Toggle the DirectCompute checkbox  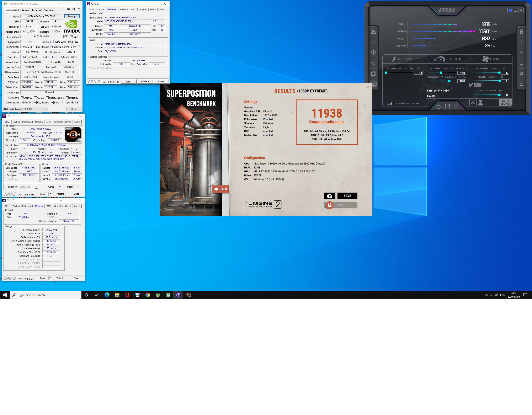(x=47, y=98)
